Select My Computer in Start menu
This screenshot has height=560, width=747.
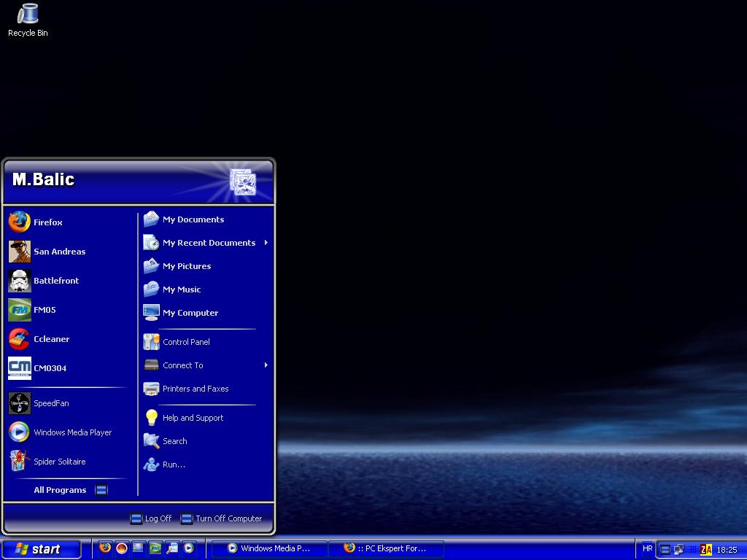tap(190, 313)
